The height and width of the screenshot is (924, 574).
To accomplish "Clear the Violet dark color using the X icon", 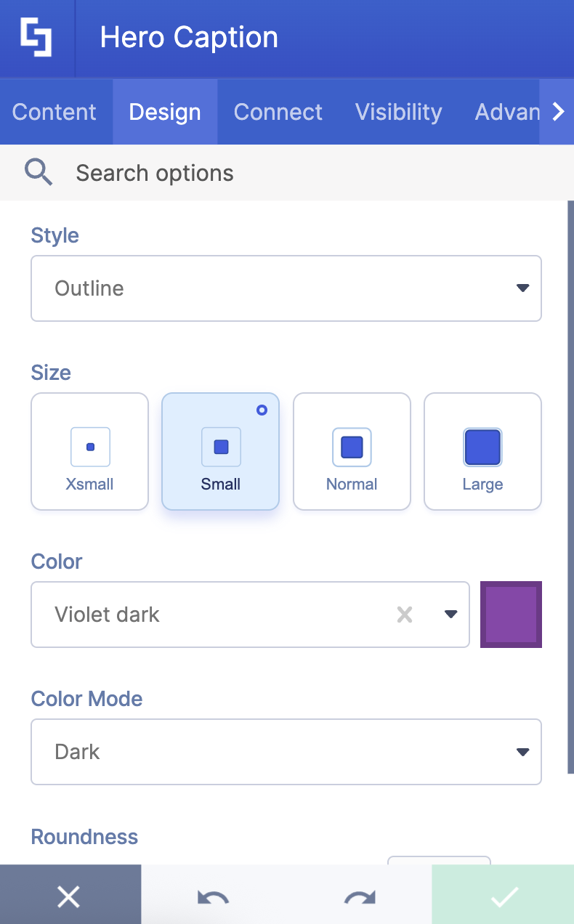I will 405,615.
